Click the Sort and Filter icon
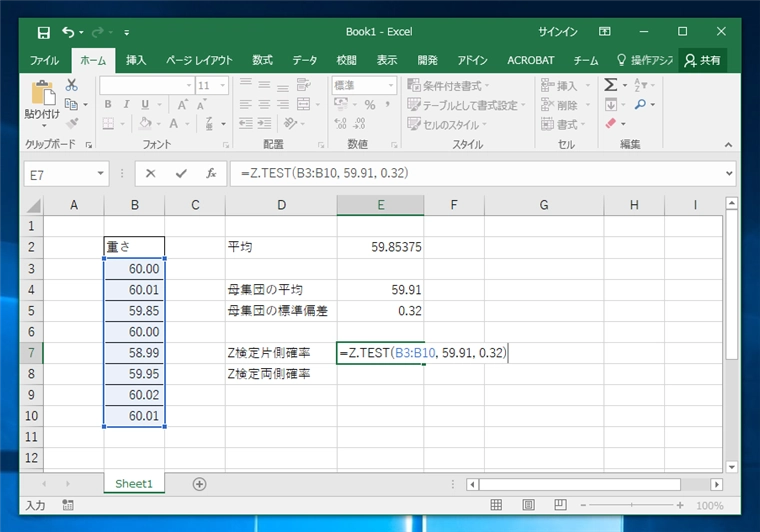760x532 pixels. click(x=640, y=85)
